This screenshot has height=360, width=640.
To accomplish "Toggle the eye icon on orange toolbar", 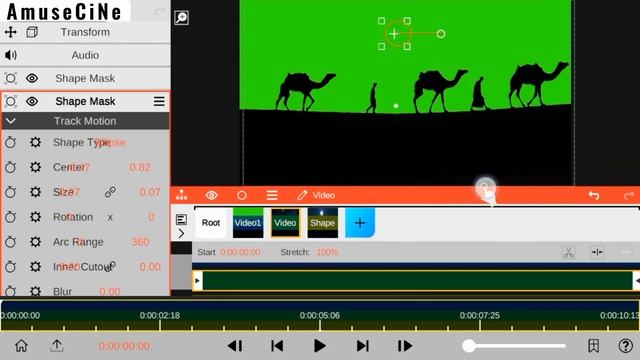I will pyautogui.click(x=211, y=196).
